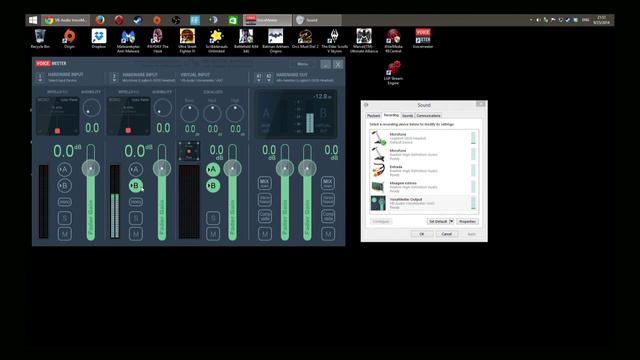
Task: Open hardware input 2 device selector
Action: (114, 78)
